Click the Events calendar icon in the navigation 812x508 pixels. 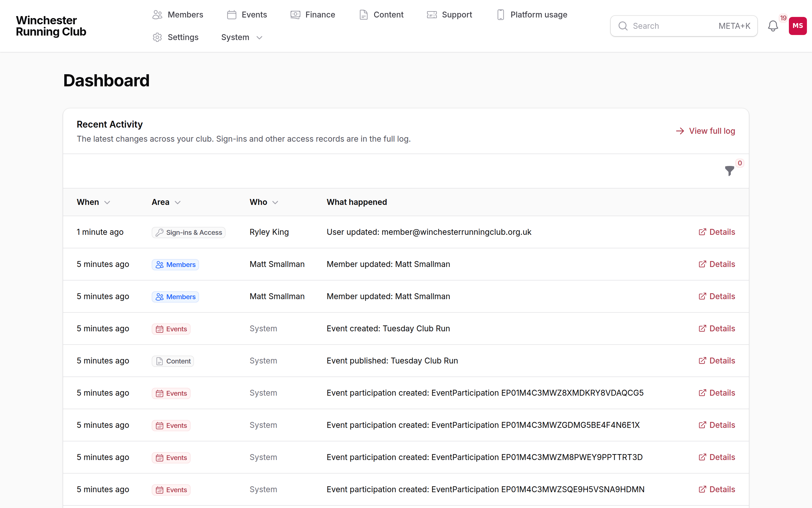pos(231,15)
